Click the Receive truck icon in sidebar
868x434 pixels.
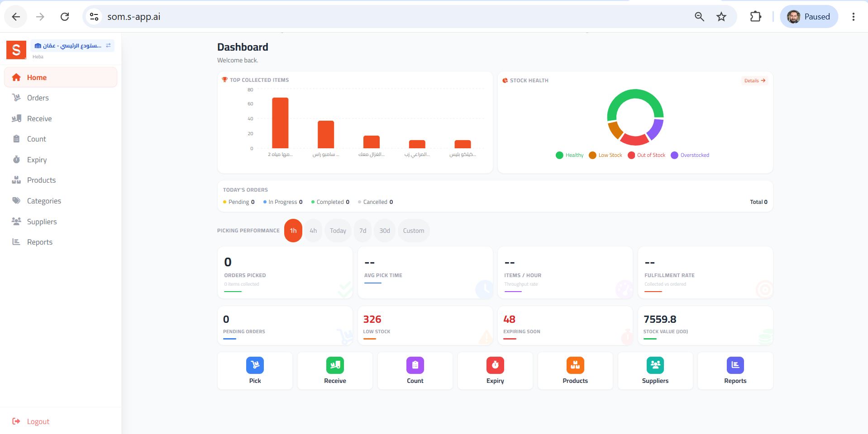coord(16,118)
